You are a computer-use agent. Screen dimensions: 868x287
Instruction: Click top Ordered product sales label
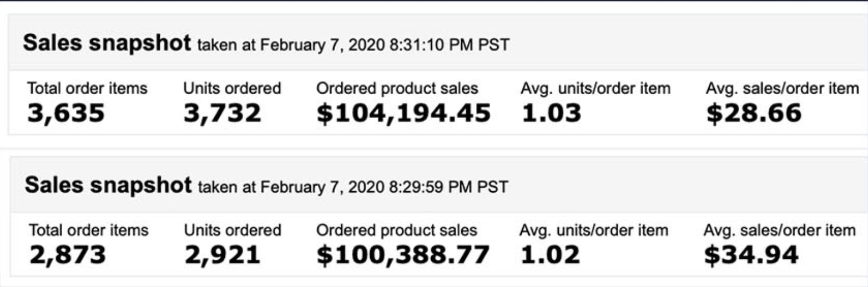point(397,88)
